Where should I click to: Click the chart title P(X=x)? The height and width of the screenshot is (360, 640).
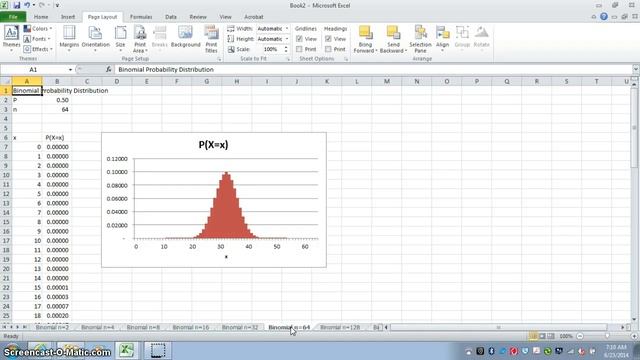[x=213, y=144]
